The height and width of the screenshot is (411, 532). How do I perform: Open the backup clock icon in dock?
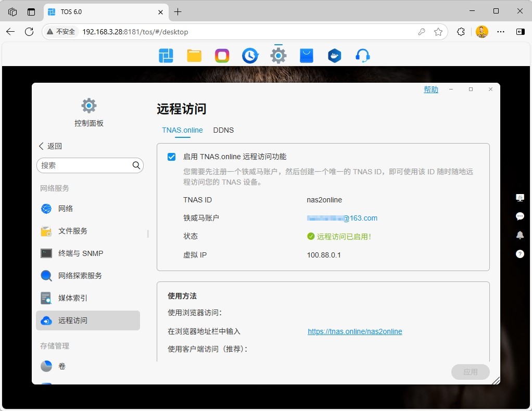point(250,56)
